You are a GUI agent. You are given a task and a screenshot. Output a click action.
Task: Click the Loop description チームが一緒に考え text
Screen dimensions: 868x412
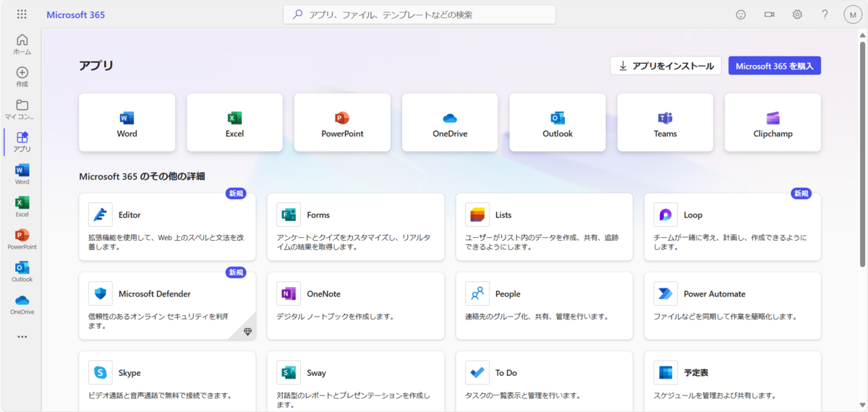(x=731, y=242)
